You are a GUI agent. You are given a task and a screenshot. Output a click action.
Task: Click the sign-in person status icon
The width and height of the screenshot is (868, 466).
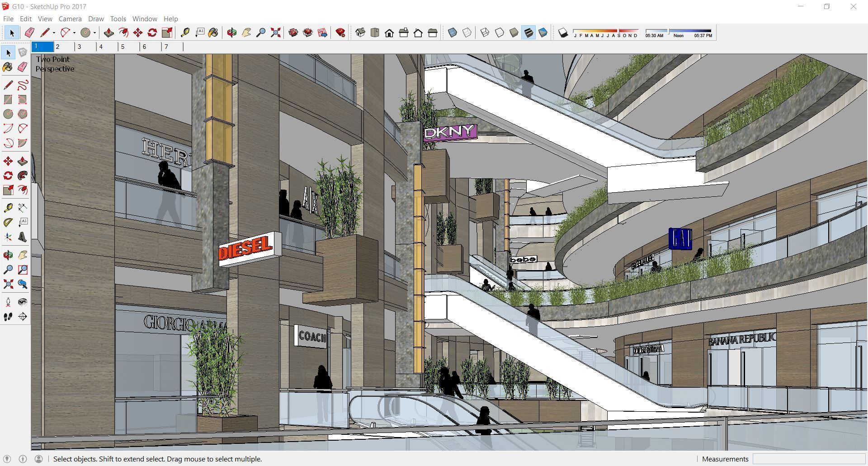[x=38, y=459]
